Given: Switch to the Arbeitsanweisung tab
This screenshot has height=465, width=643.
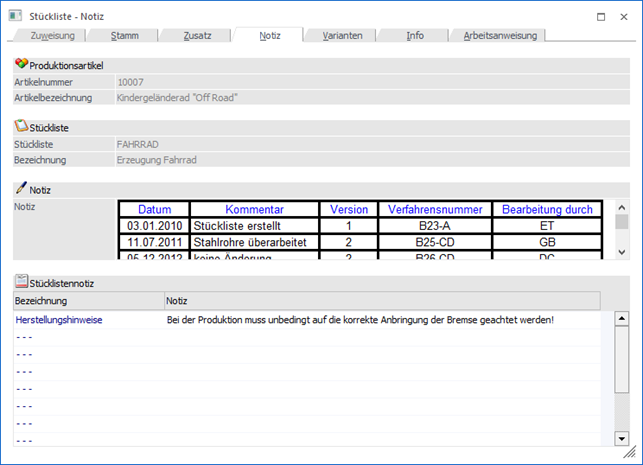Looking at the screenshot, I should click(x=500, y=35).
